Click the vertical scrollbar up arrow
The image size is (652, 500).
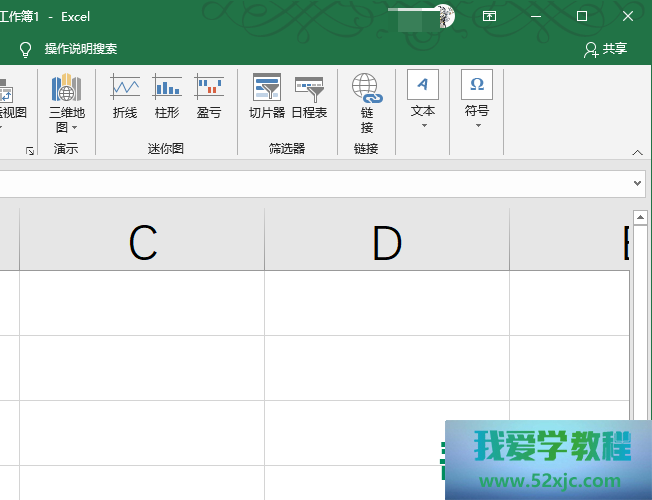[641, 217]
